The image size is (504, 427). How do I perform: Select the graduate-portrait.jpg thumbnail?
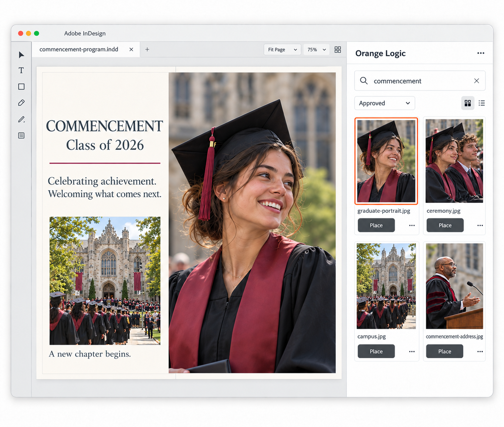pyautogui.click(x=386, y=161)
